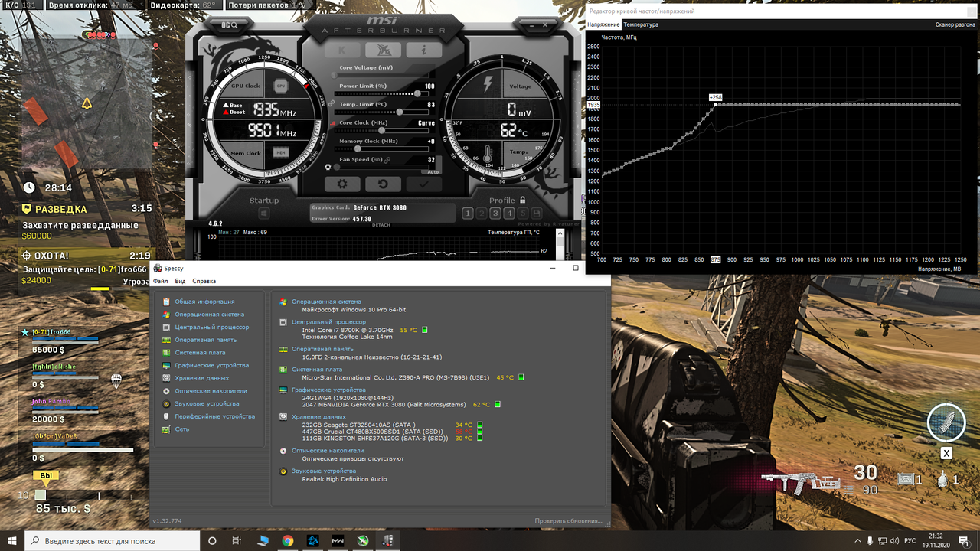The height and width of the screenshot is (551, 980).
Task: Click the Power Limit slider handle
Action: [x=417, y=93]
